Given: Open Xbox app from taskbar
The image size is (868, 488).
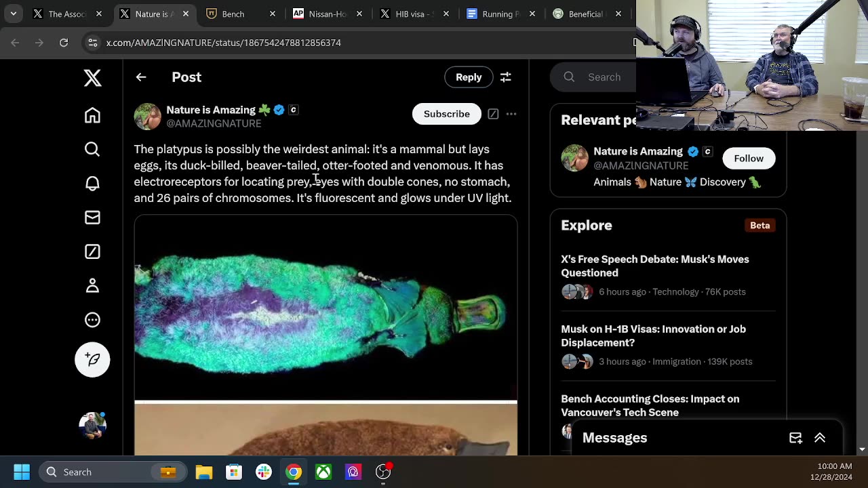Looking at the screenshot, I should click(323, 472).
